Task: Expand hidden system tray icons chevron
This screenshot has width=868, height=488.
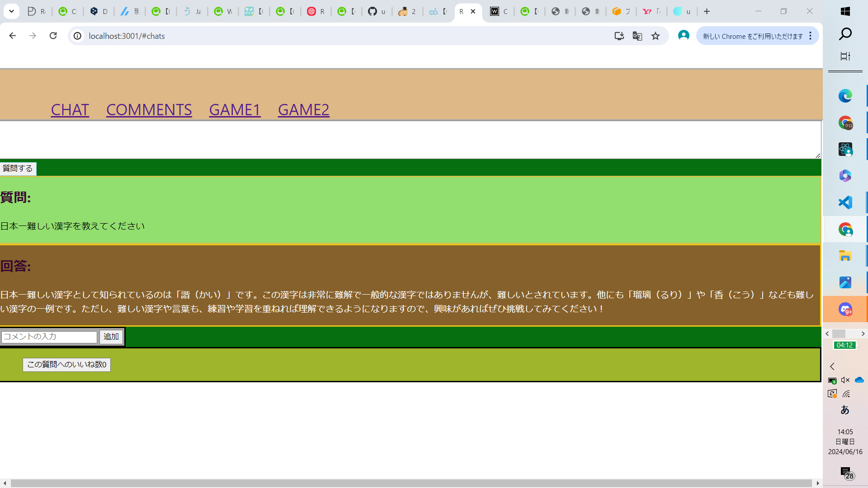Action: [x=832, y=366]
